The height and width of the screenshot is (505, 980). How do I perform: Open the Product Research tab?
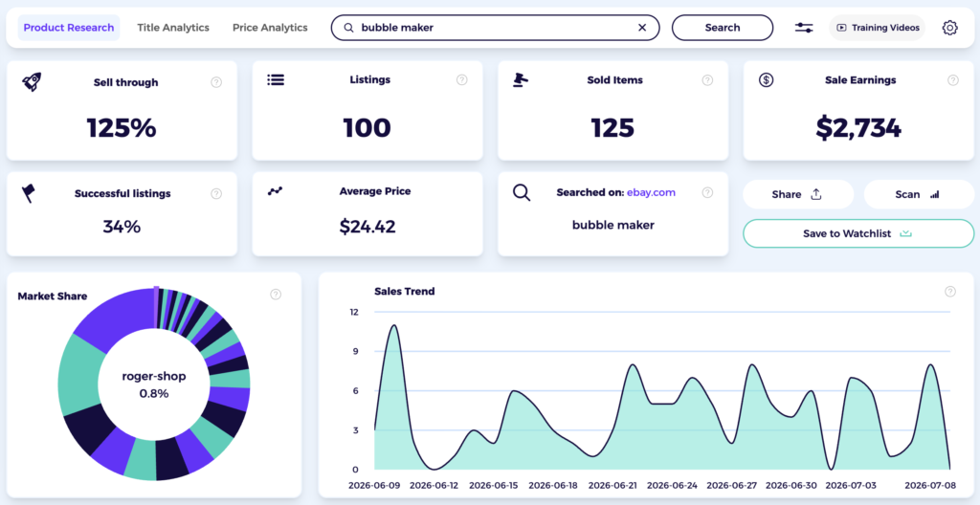pos(69,28)
